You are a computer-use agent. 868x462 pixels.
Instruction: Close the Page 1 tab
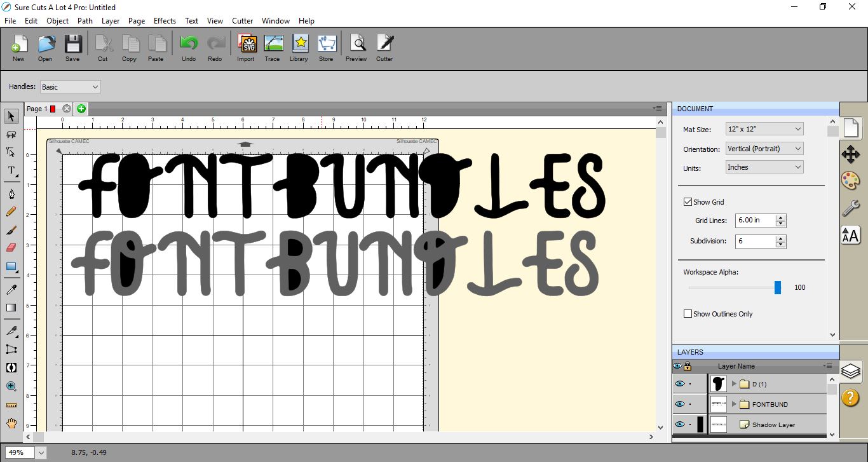[67, 109]
